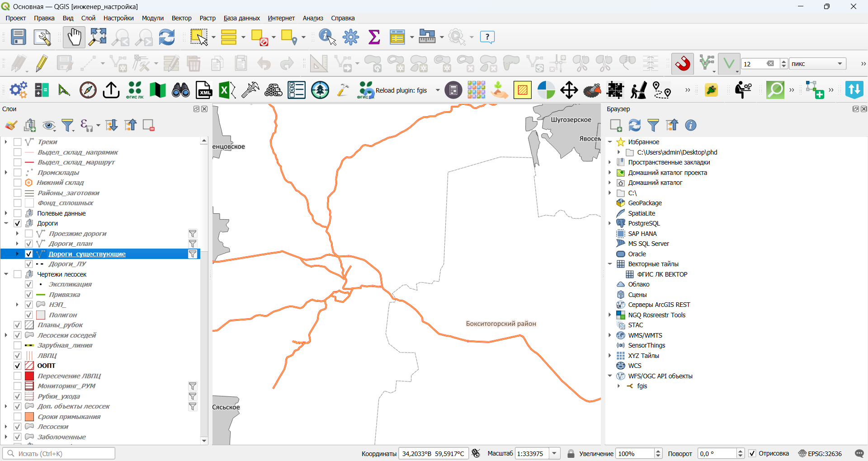
Task: Expand the PostgreSQL browser node
Action: pos(610,223)
